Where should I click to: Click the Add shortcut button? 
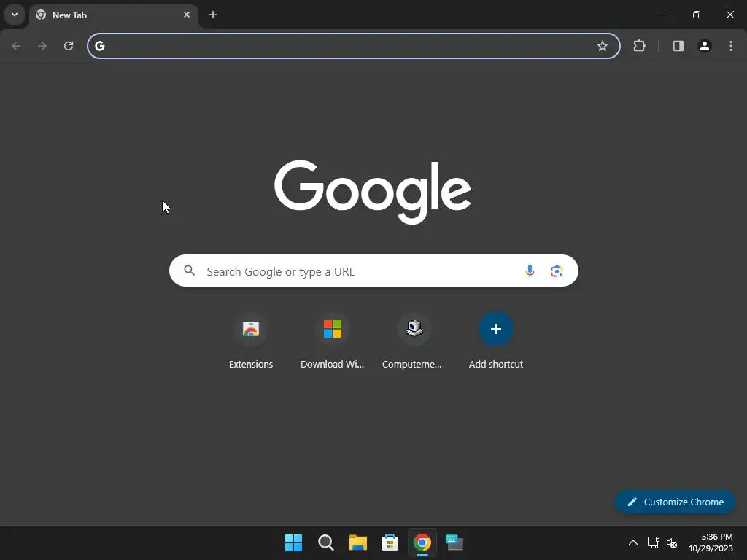click(495, 341)
